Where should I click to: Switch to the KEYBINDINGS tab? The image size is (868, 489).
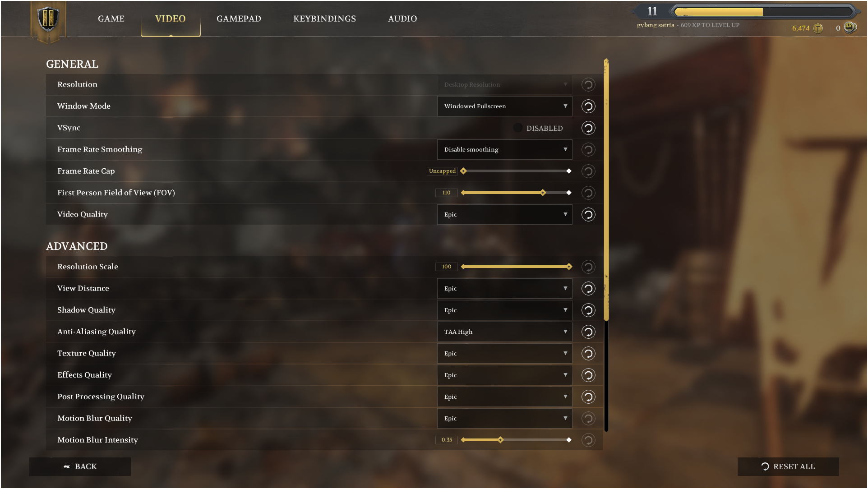pyautogui.click(x=324, y=18)
